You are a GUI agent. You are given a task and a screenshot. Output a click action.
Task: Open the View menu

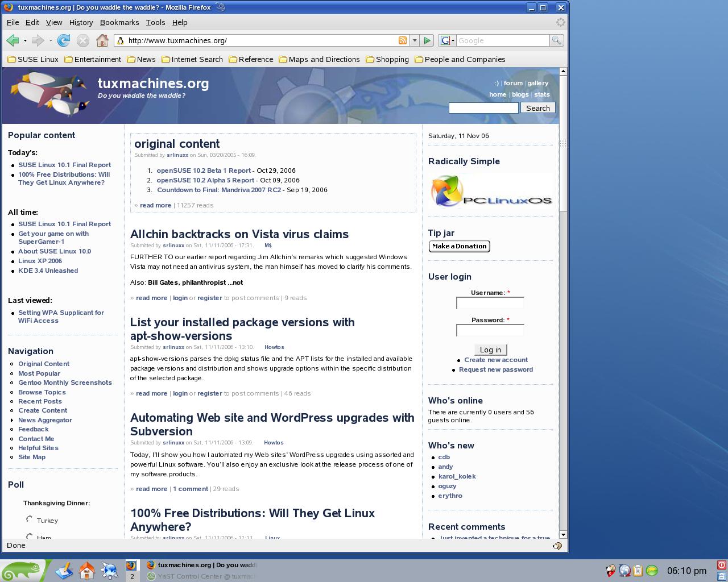[53, 22]
